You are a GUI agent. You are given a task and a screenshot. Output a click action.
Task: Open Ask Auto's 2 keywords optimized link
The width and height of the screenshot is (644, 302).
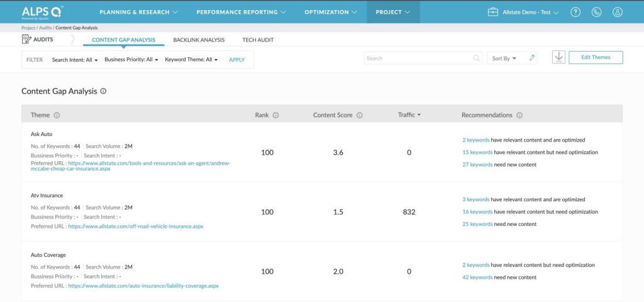(475, 140)
